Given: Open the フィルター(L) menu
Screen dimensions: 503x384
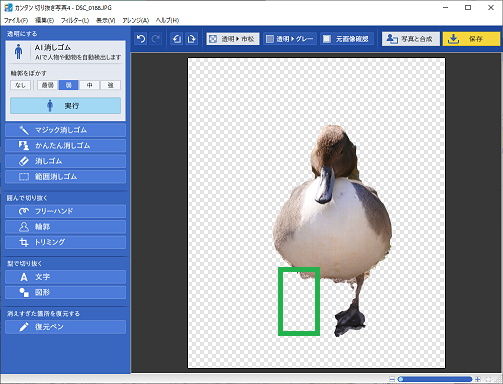Looking at the screenshot, I should click(75, 20).
